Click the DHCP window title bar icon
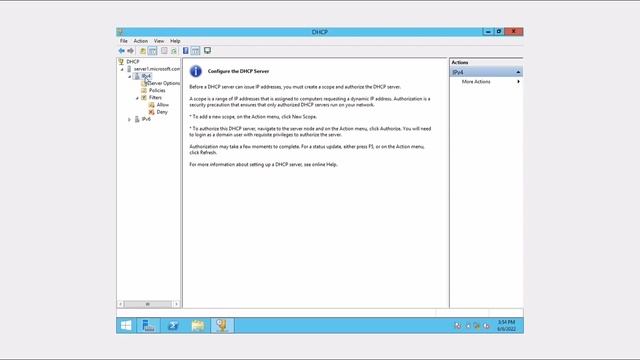 [120, 32]
